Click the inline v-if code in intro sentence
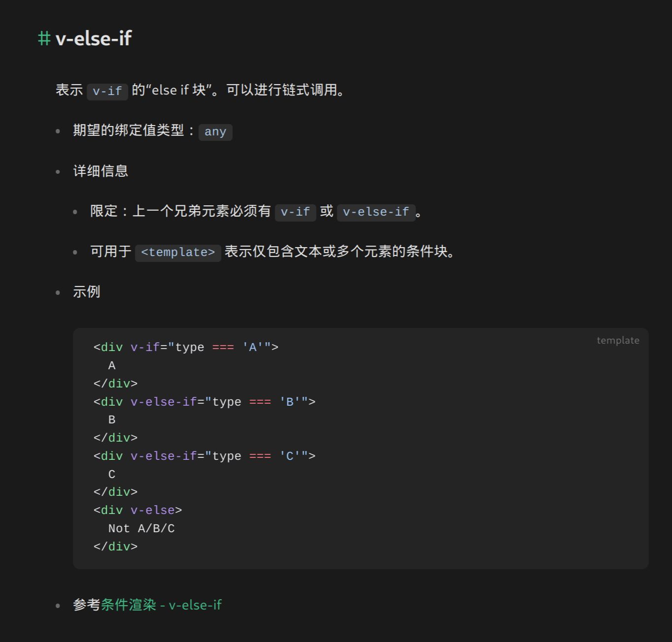The width and height of the screenshot is (672, 642). click(x=107, y=91)
